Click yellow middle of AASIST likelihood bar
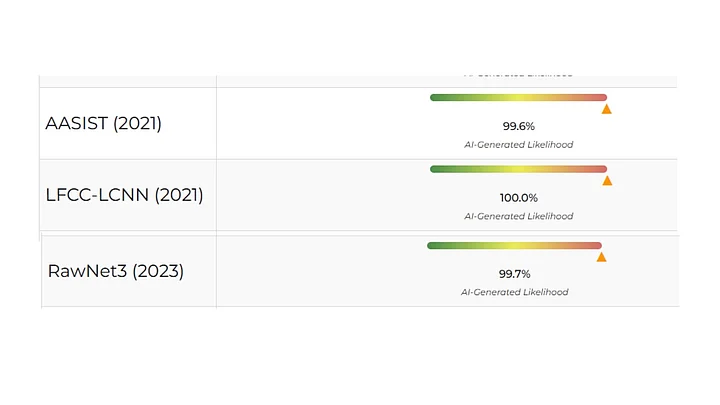 click(518, 97)
